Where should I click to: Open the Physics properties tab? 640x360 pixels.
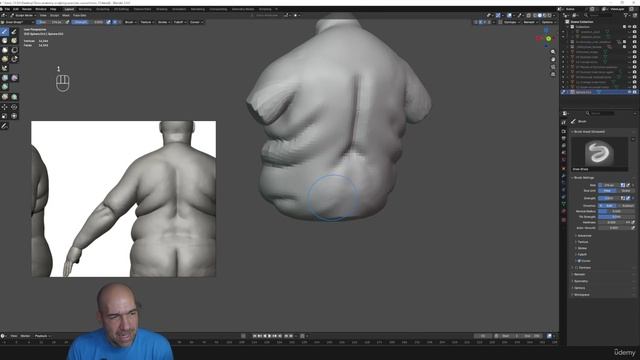(564, 190)
